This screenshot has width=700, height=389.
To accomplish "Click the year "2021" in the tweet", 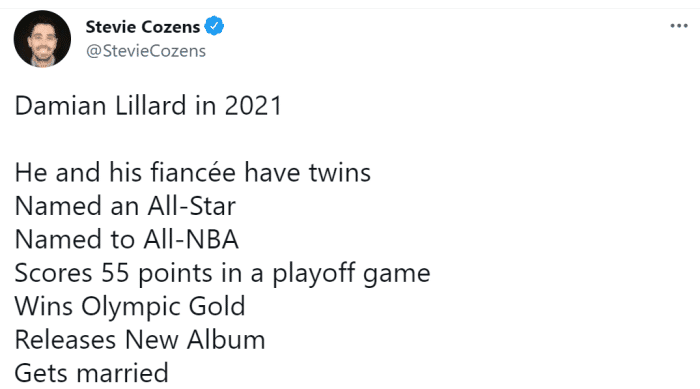I will 253,106.
